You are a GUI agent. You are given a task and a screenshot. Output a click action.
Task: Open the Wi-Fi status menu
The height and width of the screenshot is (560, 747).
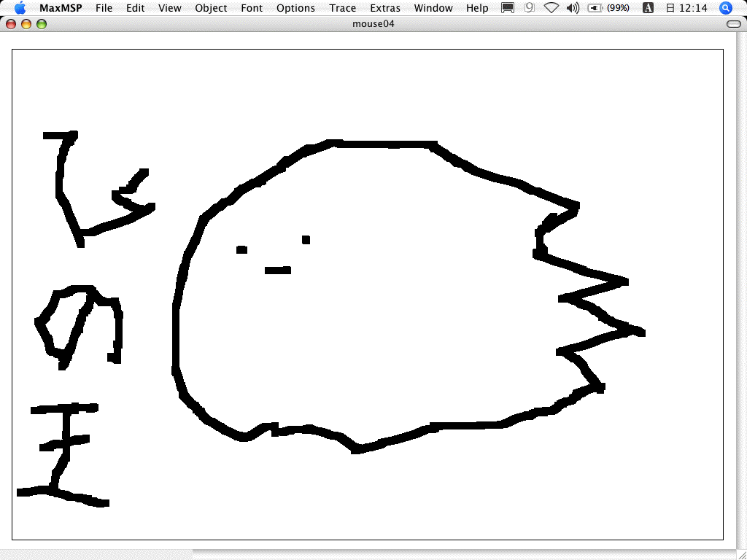(x=551, y=7)
